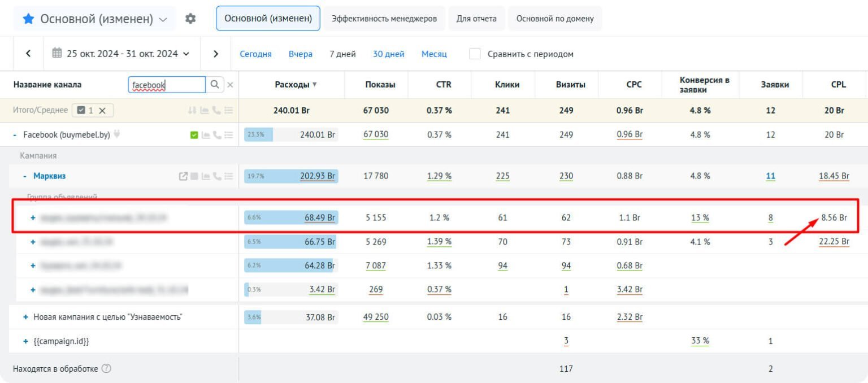The image size is (868, 383).
Task: Click list menu icon in Итого/Среднее row
Action: point(228,111)
